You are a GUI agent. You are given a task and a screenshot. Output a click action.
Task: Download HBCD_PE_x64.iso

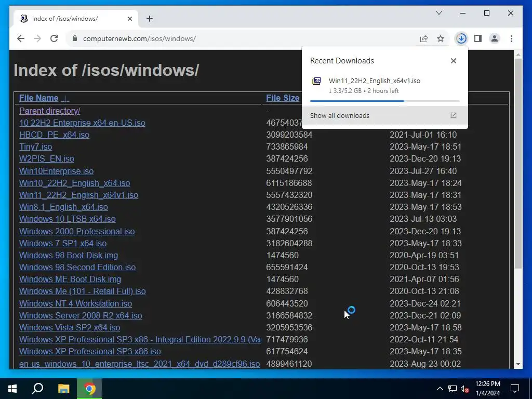tap(54, 135)
